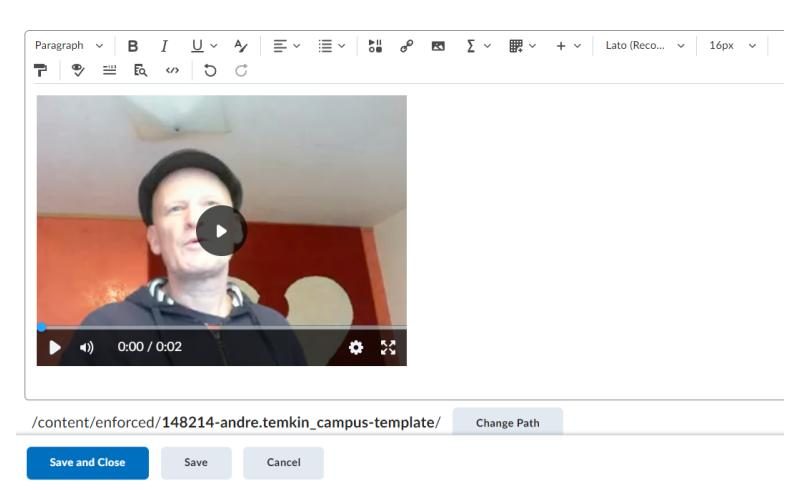Open video settings gear
The image size is (800, 494).
coord(355,348)
